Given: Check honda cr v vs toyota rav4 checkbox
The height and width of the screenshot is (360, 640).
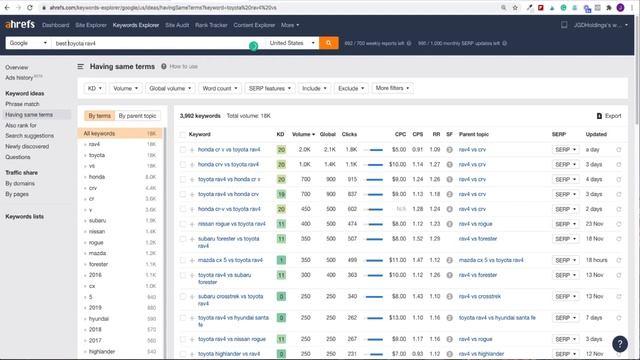Looking at the screenshot, I should point(183,150).
